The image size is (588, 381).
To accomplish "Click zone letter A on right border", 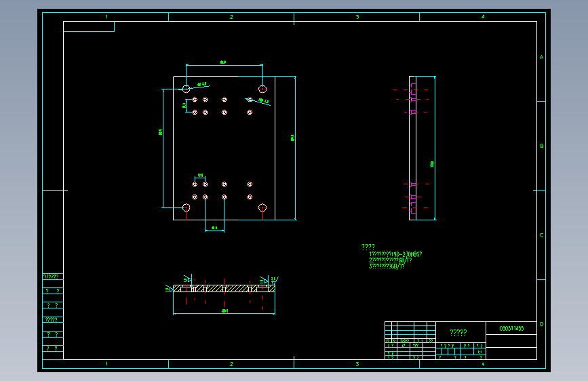I will tap(541, 58).
